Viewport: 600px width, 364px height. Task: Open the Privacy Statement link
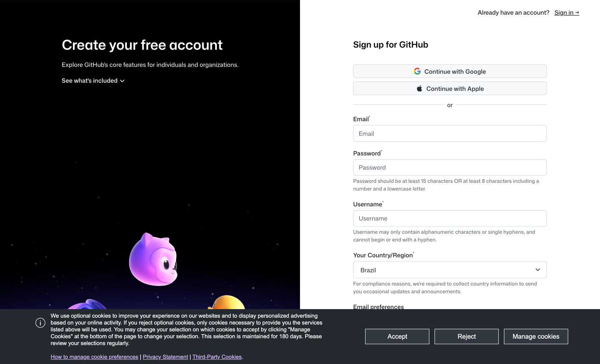165,357
